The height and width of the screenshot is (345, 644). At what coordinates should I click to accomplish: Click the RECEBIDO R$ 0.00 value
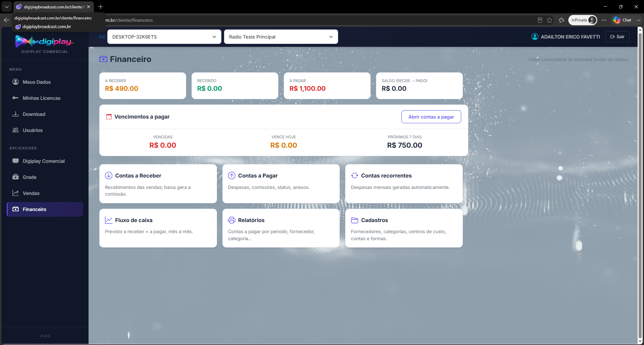tap(210, 88)
